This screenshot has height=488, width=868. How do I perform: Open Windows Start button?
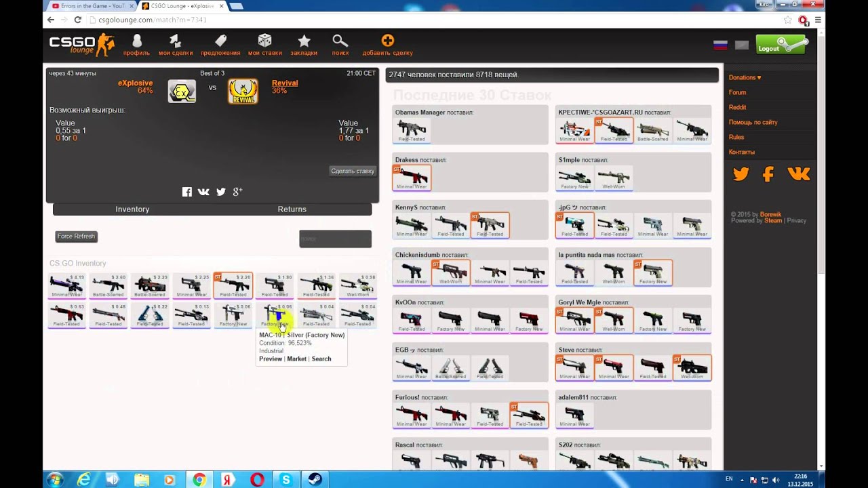(55, 480)
